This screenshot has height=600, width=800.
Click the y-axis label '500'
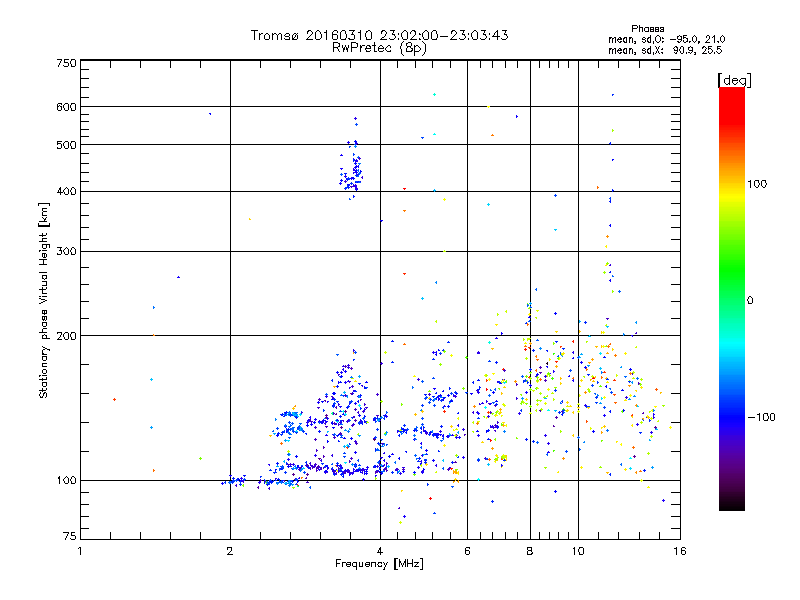[x=66, y=145]
